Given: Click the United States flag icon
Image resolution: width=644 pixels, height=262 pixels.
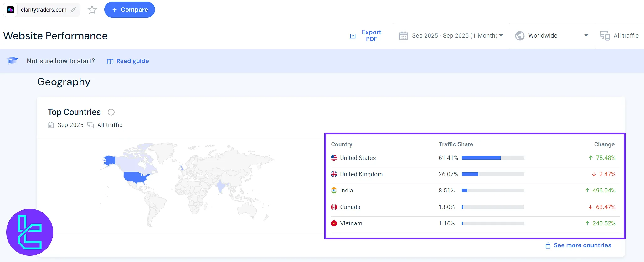Looking at the screenshot, I should [334, 158].
